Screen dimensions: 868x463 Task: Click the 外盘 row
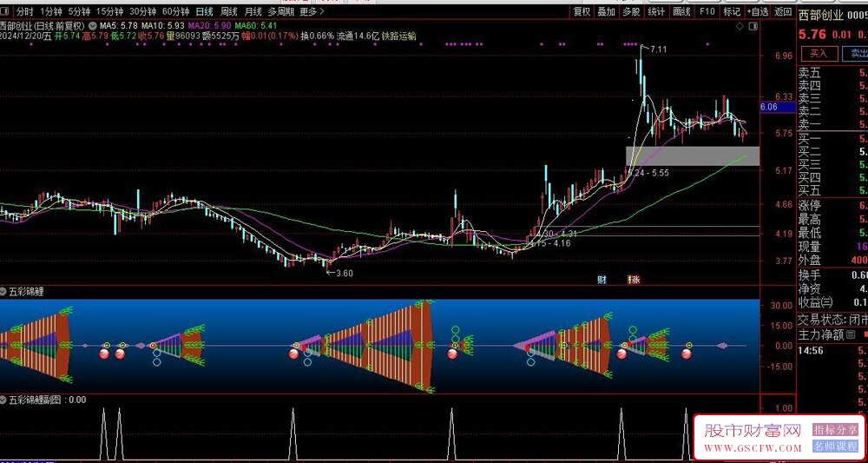pyautogui.click(x=832, y=260)
